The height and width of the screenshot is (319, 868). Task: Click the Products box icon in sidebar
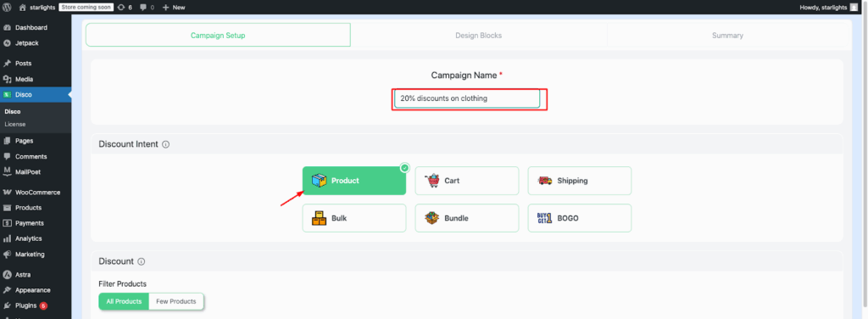click(7, 208)
